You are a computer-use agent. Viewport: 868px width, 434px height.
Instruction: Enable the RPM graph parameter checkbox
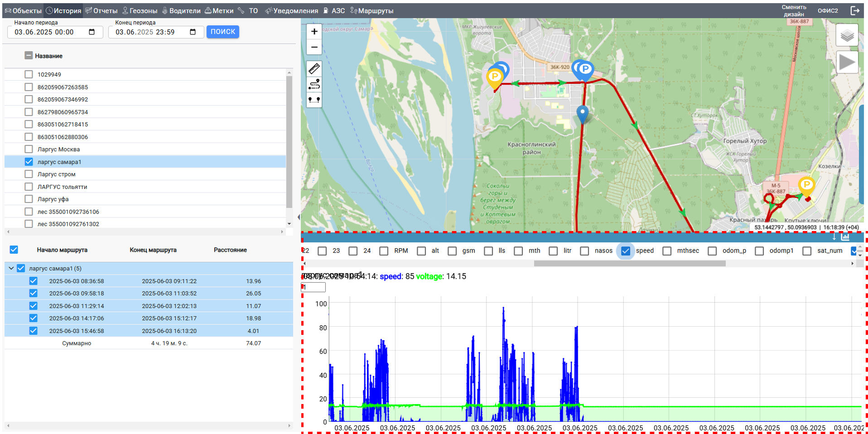tap(384, 251)
